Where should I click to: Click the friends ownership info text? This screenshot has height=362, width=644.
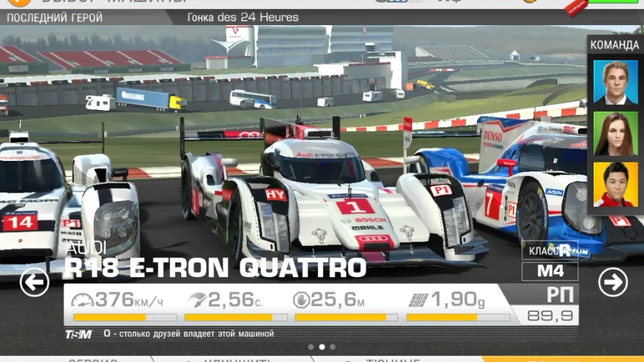click(x=189, y=334)
